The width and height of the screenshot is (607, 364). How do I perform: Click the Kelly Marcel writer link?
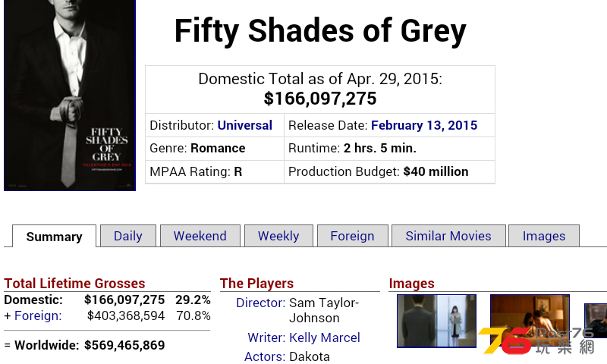pyautogui.click(x=325, y=337)
